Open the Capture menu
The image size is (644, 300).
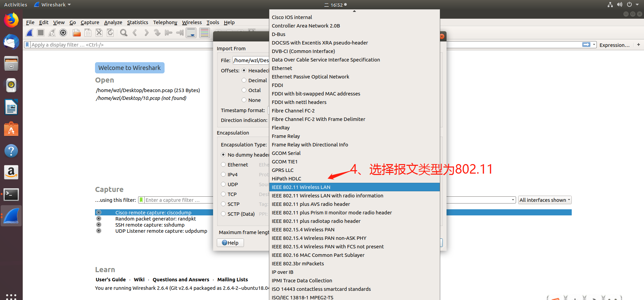coord(90,22)
